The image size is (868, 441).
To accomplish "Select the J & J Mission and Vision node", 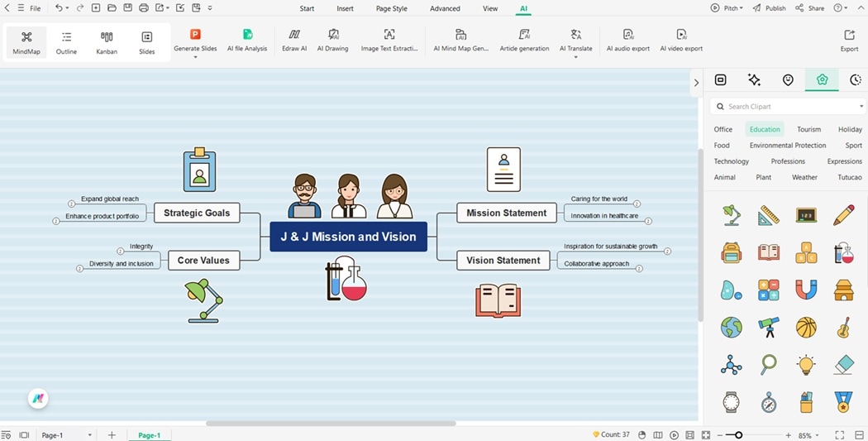I will (x=348, y=237).
